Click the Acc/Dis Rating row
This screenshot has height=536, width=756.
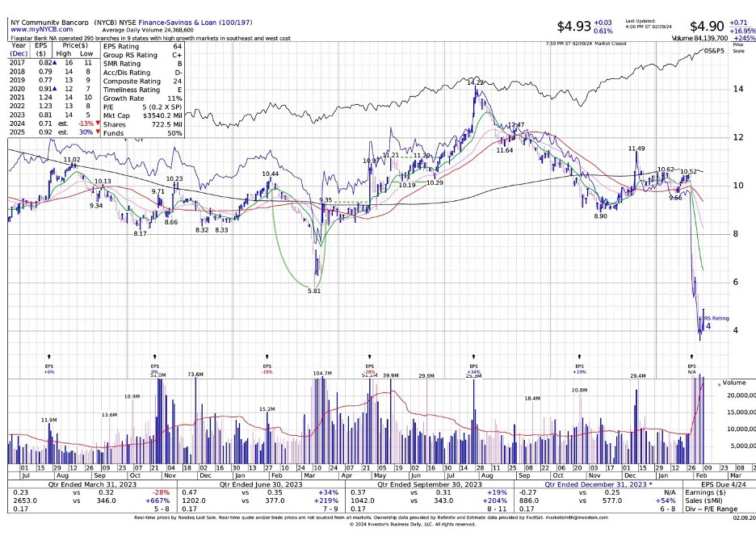(x=142, y=73)
